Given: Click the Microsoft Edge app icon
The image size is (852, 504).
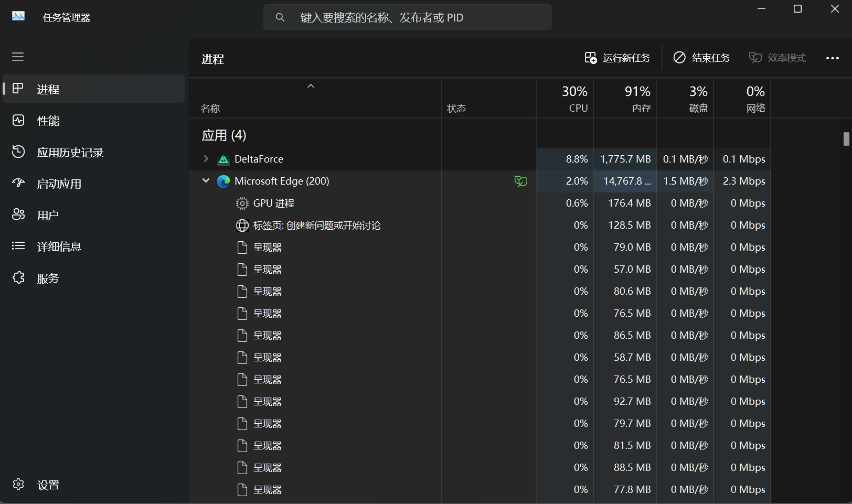Looking at the screenshot, I should click(223, 181).
